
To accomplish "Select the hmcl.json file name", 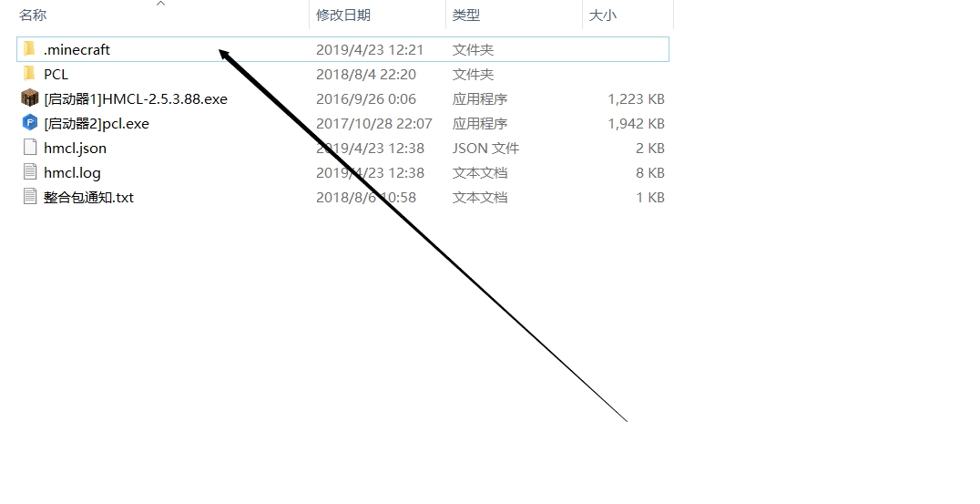I will pos(75,149).
